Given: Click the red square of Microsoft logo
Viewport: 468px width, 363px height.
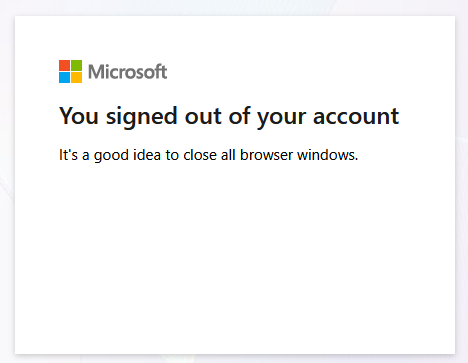Looking at the screenshot, I should point(64,65).
